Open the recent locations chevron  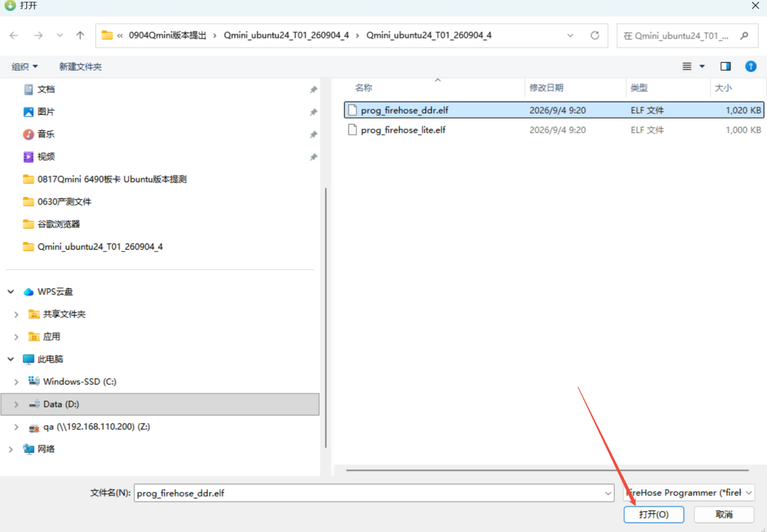[59, 36]
